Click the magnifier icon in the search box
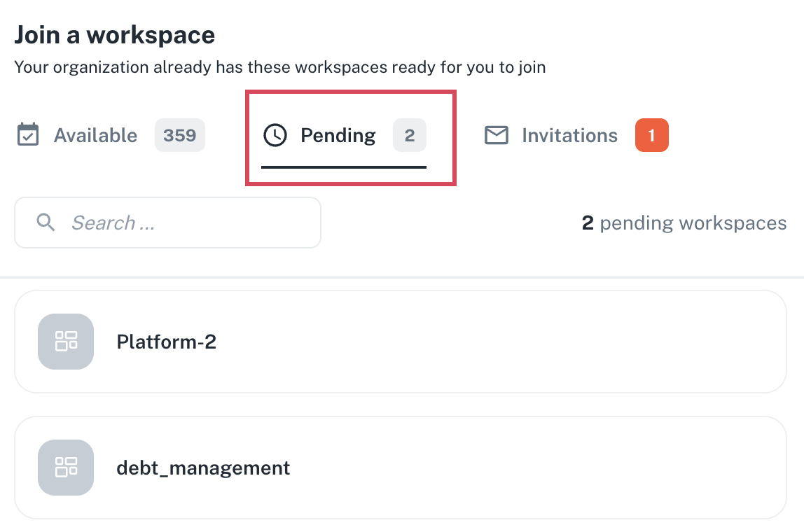 46,223
